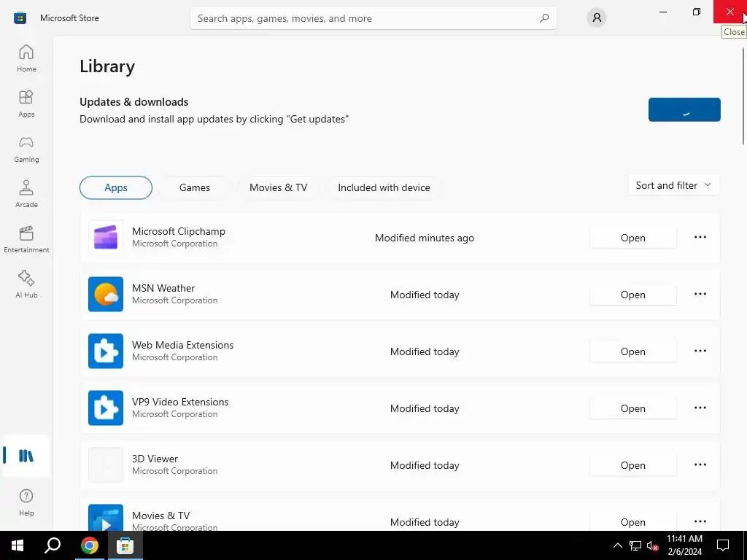
Task: Open the Entertainment section
Action: [x=26, y=239]
